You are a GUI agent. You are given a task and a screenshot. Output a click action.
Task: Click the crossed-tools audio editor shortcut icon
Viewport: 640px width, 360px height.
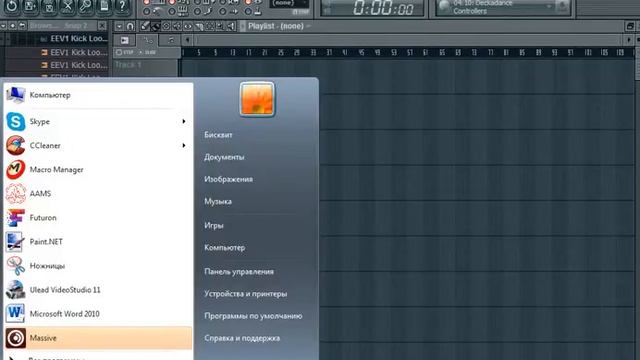tap(67, 7)
